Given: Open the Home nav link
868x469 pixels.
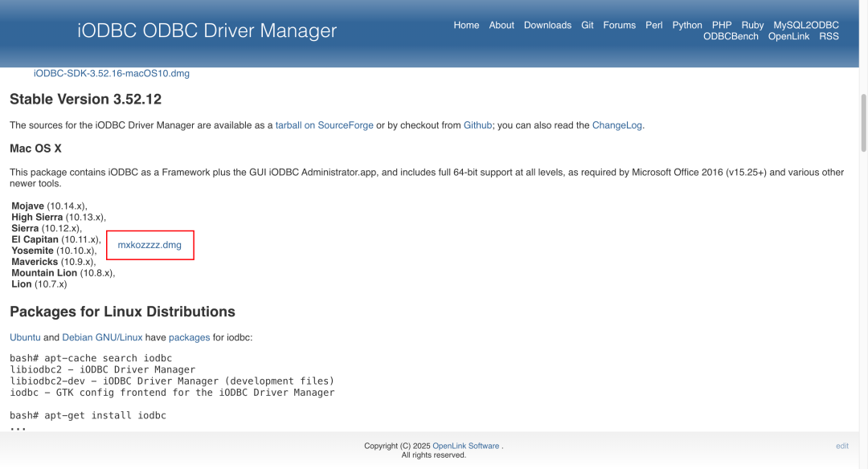Looking at the screenshot, I should [x=466, y=25].
